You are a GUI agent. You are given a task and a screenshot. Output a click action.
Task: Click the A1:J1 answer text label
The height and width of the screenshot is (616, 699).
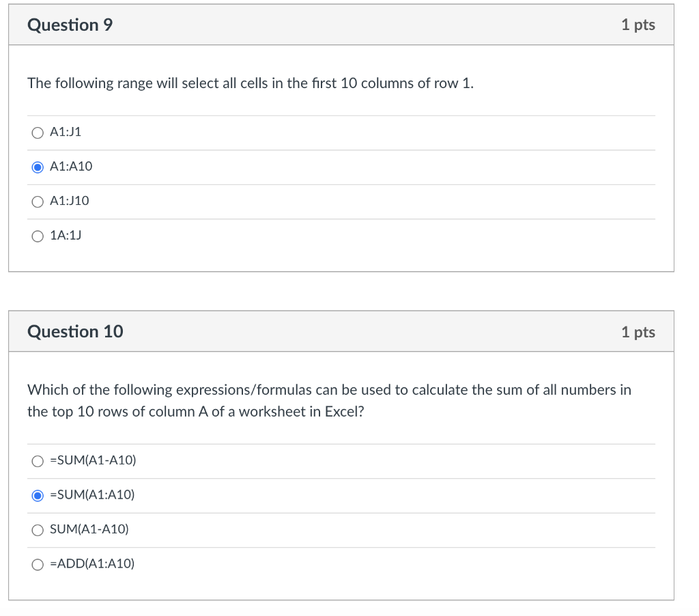pos(65,132)
